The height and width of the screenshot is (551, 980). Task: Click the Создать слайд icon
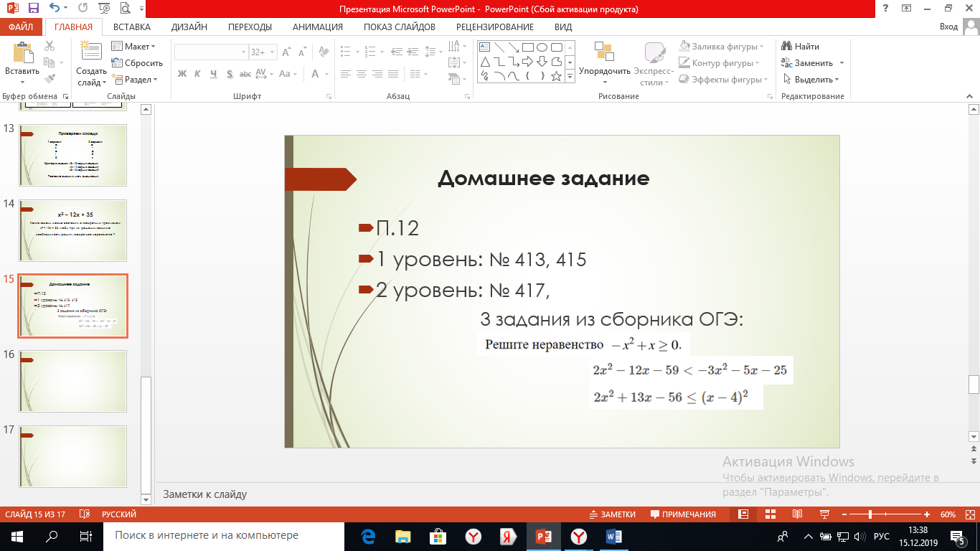[91, 52]
